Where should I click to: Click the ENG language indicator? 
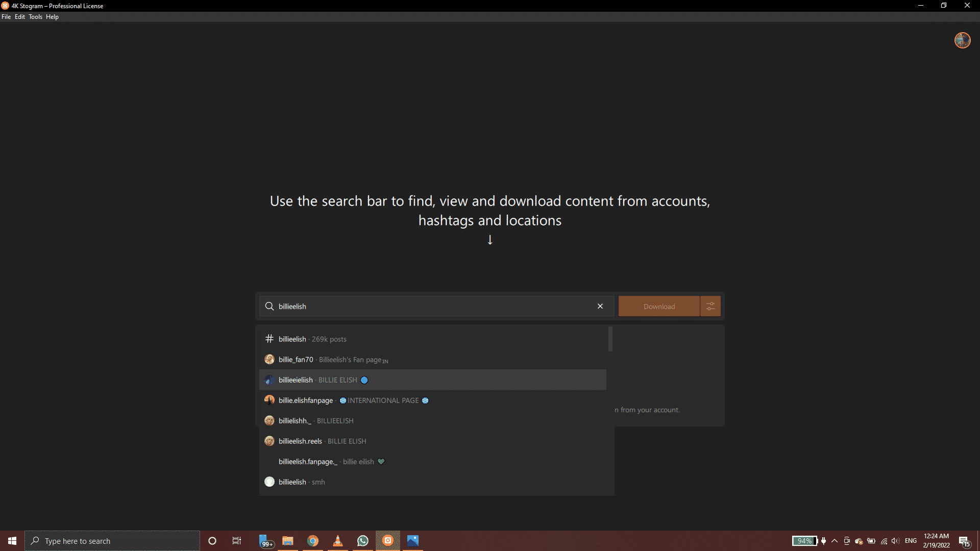911,541
